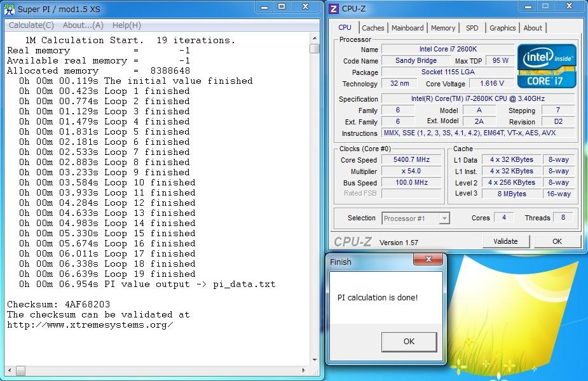This screenshot has width=588, height=381.
Task: Click the 'Allocated memory = 8388648' line
Action: coord(99,70)
